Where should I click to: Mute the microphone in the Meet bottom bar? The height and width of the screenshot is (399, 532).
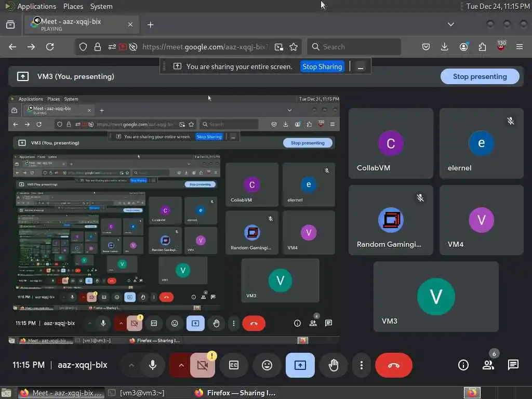(153, 365)
